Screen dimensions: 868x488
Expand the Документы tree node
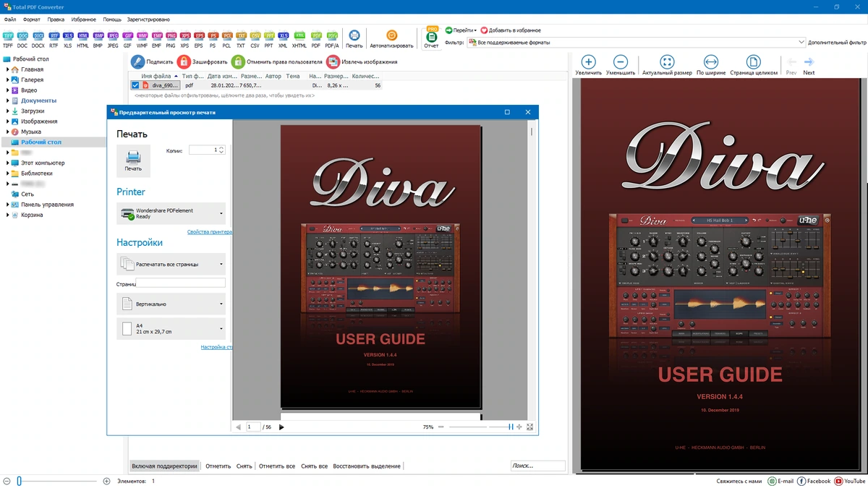pyautogui.click(x=7, y=100)
